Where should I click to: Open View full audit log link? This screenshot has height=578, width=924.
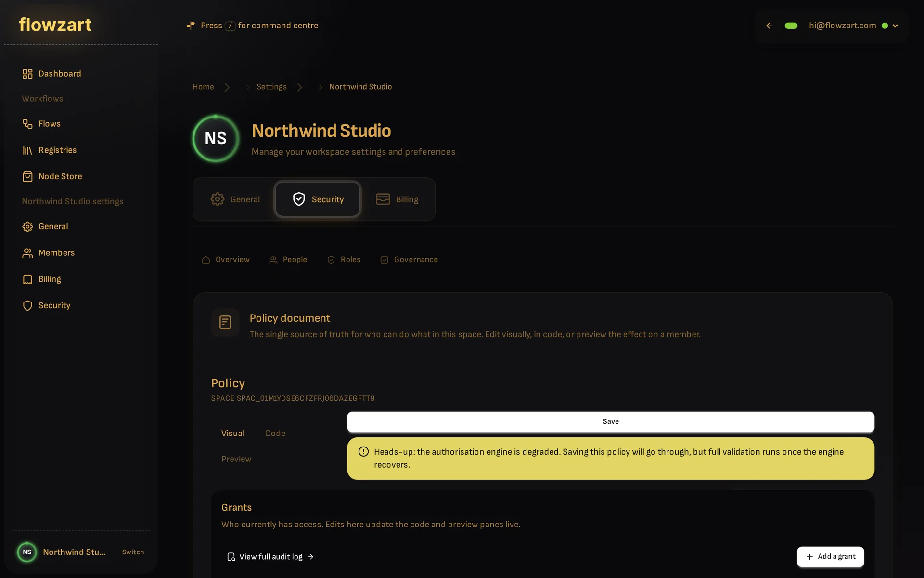(270, 557)
